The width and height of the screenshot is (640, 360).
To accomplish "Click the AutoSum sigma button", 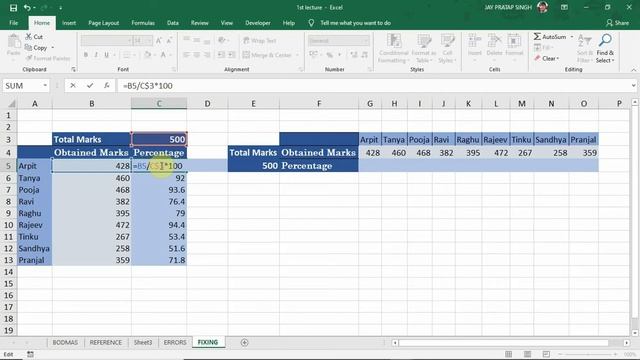I will point(549,37).
